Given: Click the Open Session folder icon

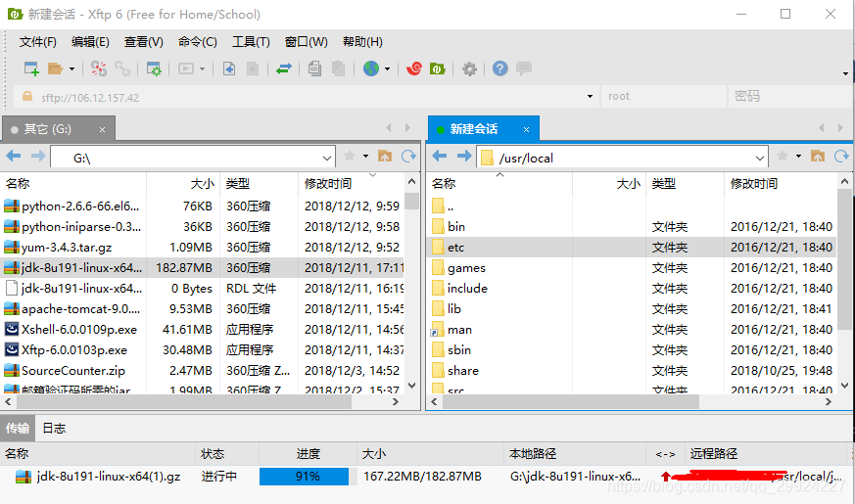Looking at the screenshot, I should (55, 69).
